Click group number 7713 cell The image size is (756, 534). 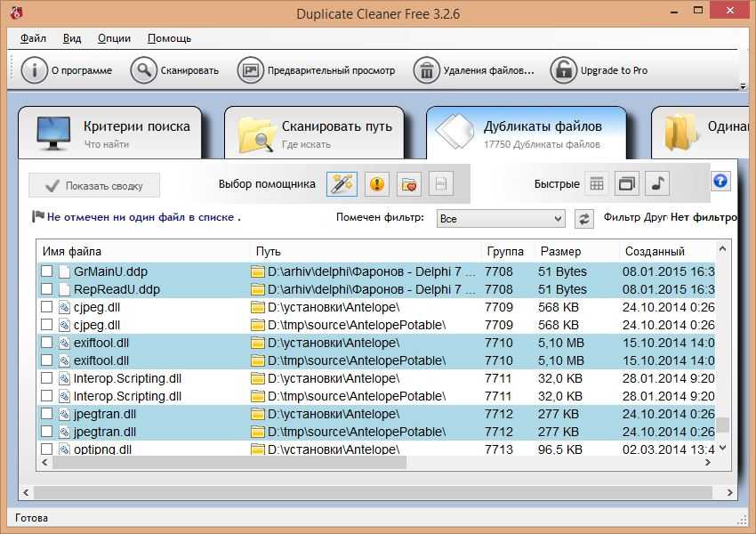pyautogui.click(x=499, y=449)
